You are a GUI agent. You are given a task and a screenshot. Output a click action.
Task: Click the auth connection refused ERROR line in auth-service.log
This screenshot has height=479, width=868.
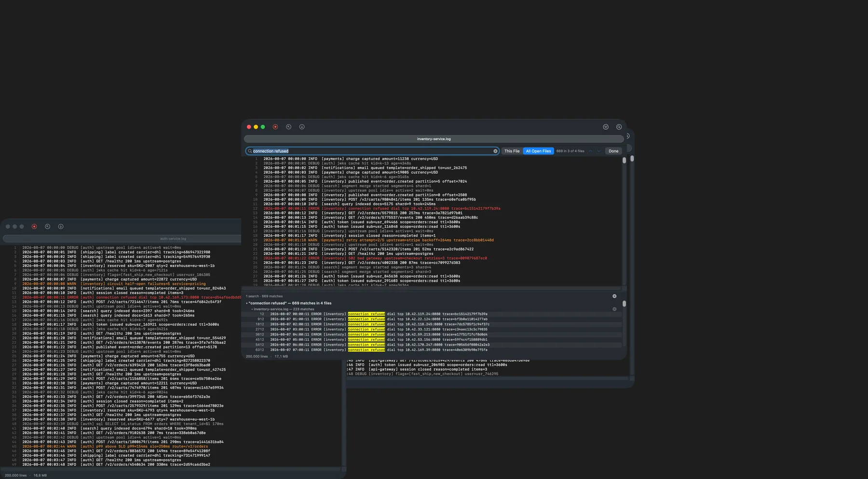132,297
